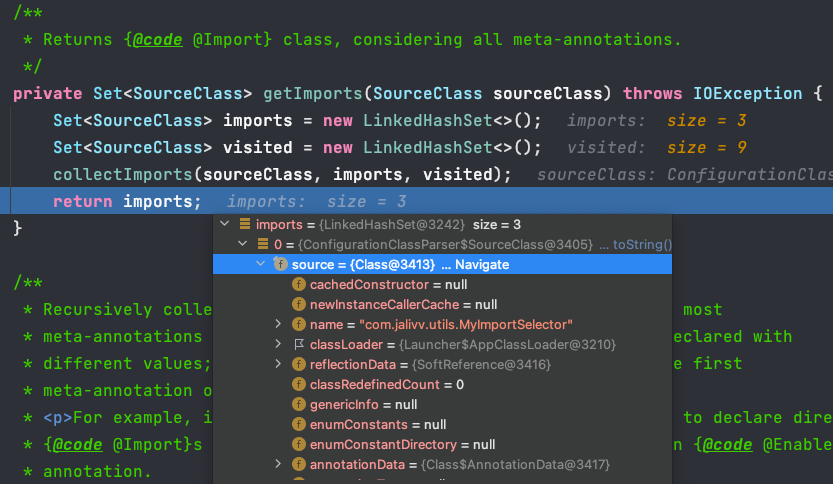Click the cachedConstructor field icon

coord(299,284)
